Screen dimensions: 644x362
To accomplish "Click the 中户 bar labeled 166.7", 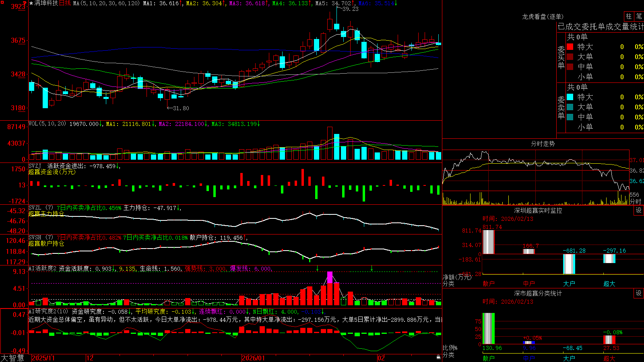I will coord(529,251).
